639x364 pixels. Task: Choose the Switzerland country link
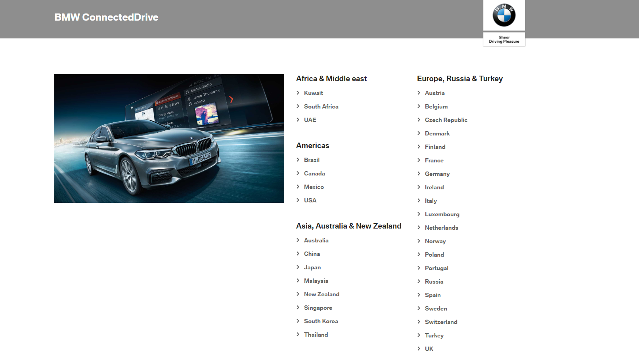(x=441, y=322)
